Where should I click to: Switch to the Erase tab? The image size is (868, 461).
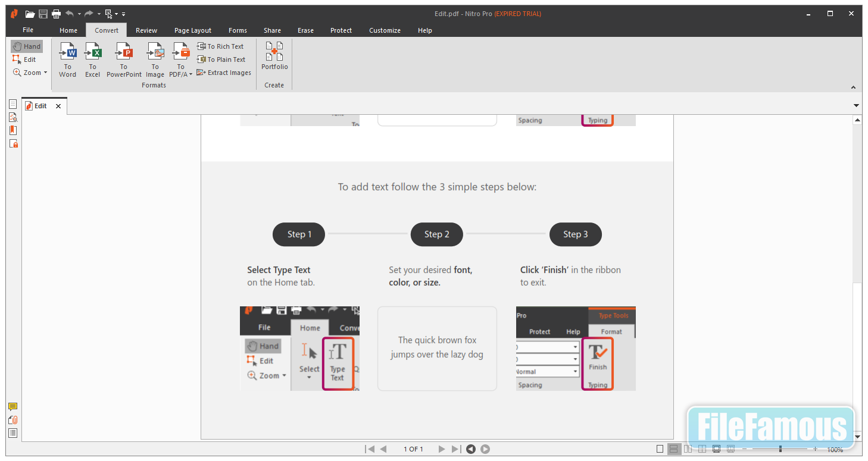[306, 30]
